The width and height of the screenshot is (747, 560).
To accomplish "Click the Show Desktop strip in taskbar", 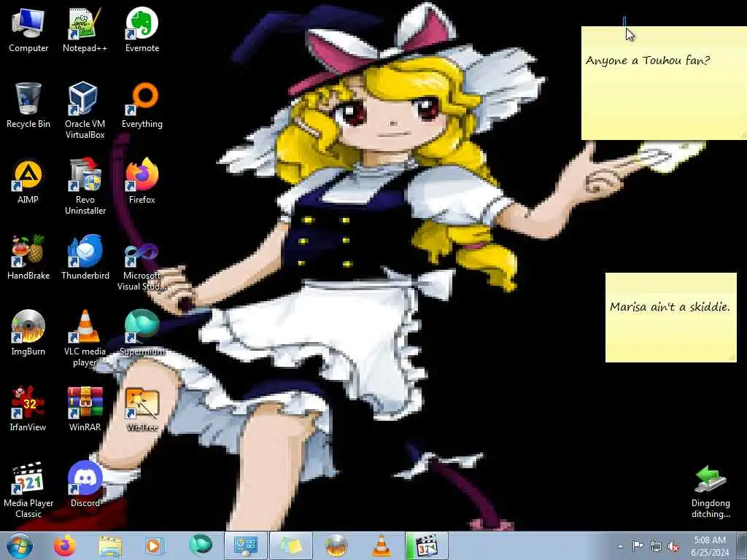I will [741, 545].
